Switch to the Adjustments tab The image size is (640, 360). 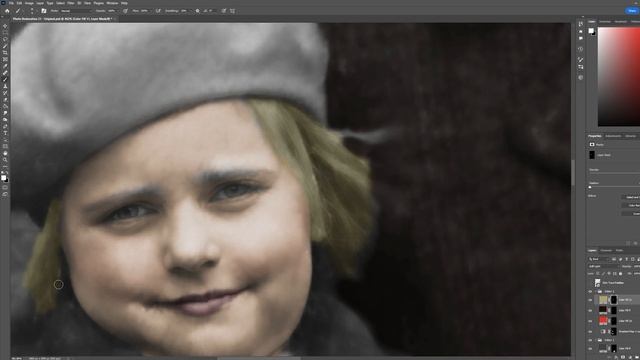point(613,136)
